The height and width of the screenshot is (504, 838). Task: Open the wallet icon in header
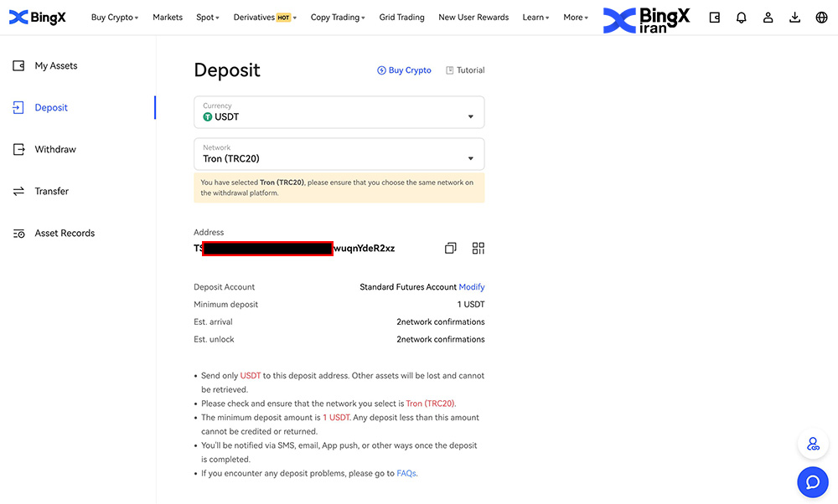(714, 18)
